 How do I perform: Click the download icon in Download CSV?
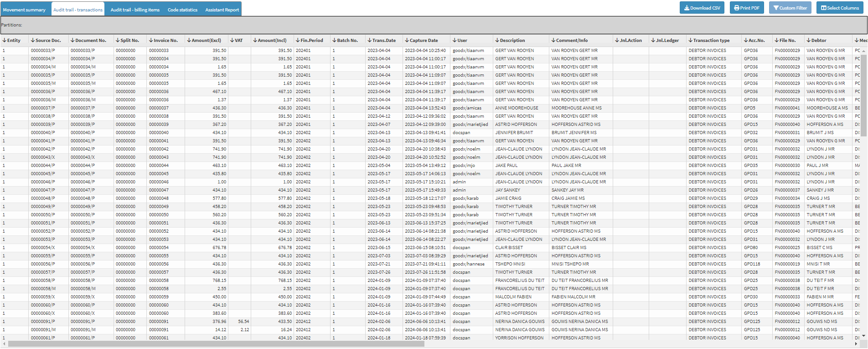coord(687,8)
